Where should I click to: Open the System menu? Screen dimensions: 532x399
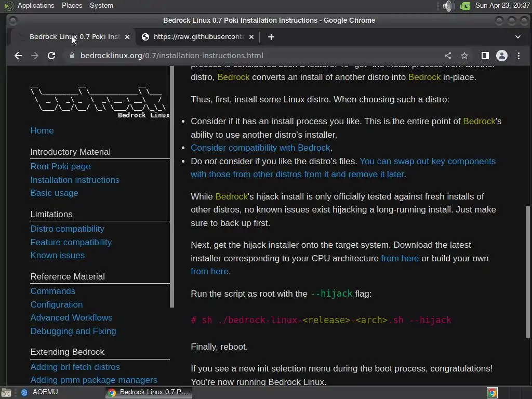click(x=101, y=5)
